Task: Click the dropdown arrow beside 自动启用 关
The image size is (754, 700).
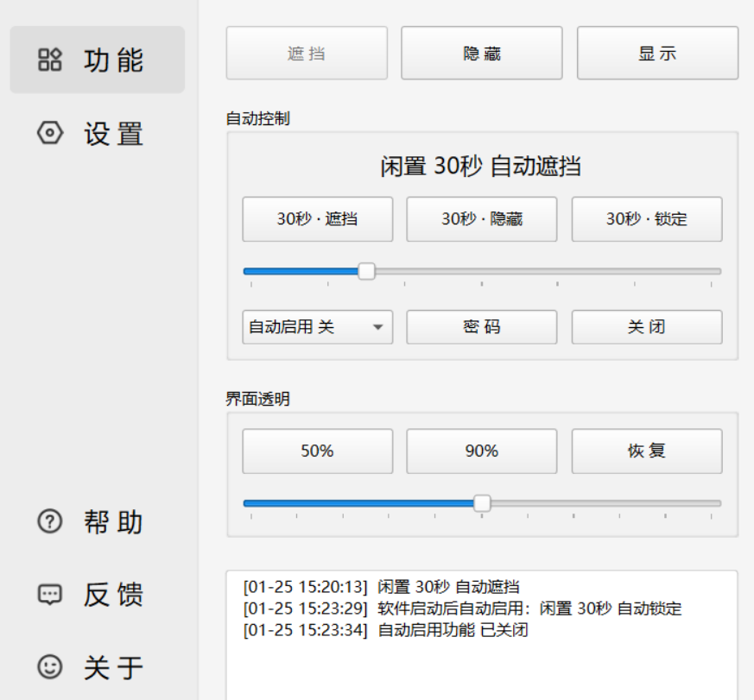Action: tap(377, 327)
